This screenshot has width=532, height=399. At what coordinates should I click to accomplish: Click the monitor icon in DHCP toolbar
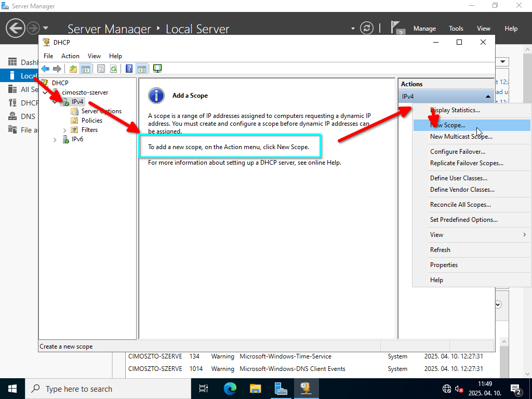(x=157, y=69)
